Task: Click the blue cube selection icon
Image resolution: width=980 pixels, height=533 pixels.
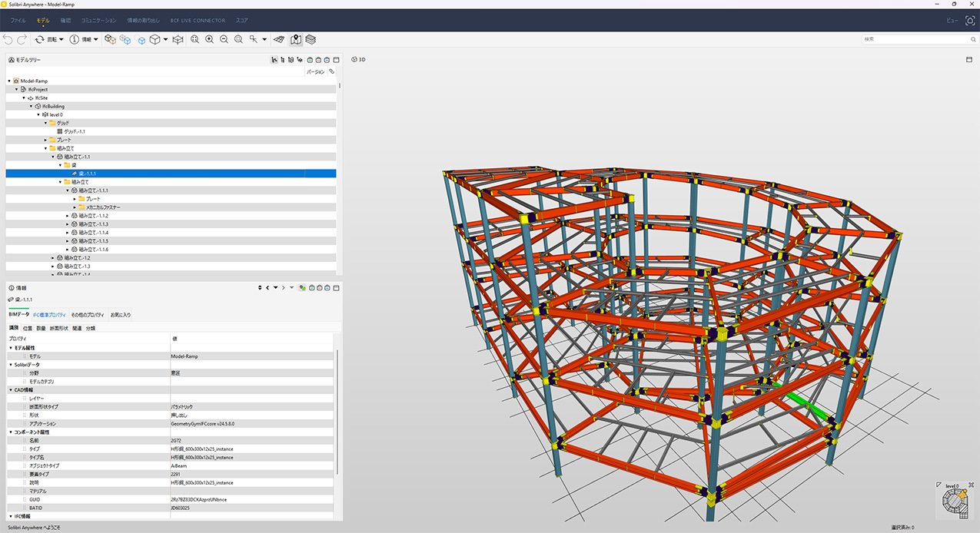Action: 142,39
